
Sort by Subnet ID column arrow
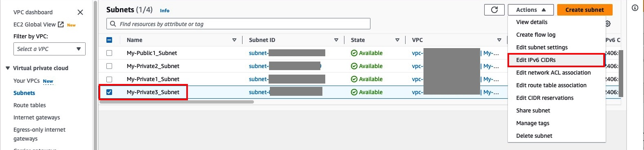point(336,40)
